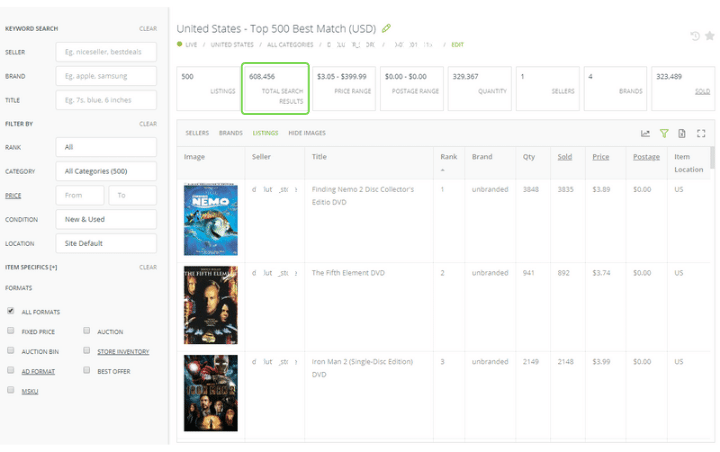The width and height of the screenshot is (720, 452).
Task: Check the Best Offer checkbox
Action: click(86, 370)
